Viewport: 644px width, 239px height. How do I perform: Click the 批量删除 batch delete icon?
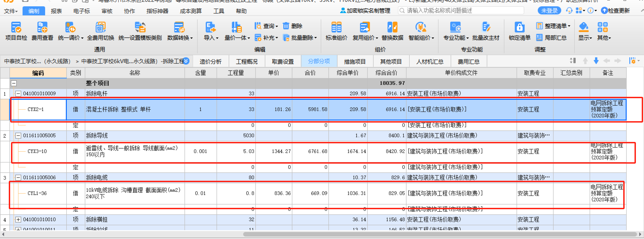point(286,38)
